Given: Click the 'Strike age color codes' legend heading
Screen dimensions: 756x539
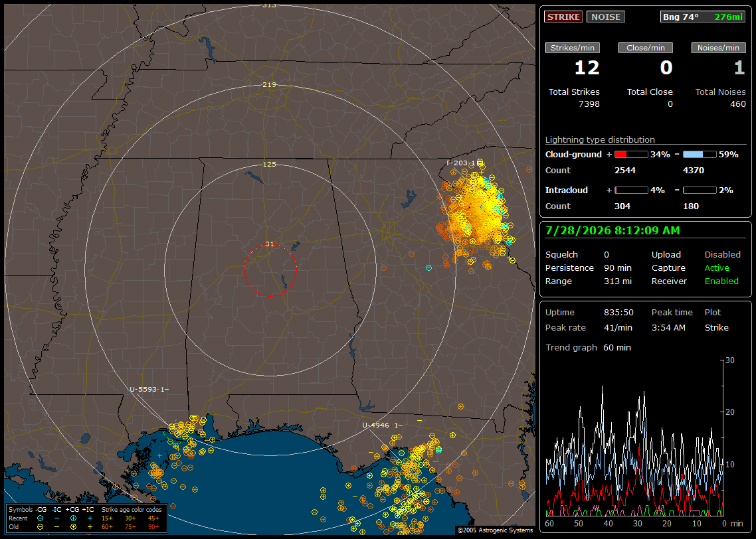Looking at the screenshot, I should coord(131,510).
